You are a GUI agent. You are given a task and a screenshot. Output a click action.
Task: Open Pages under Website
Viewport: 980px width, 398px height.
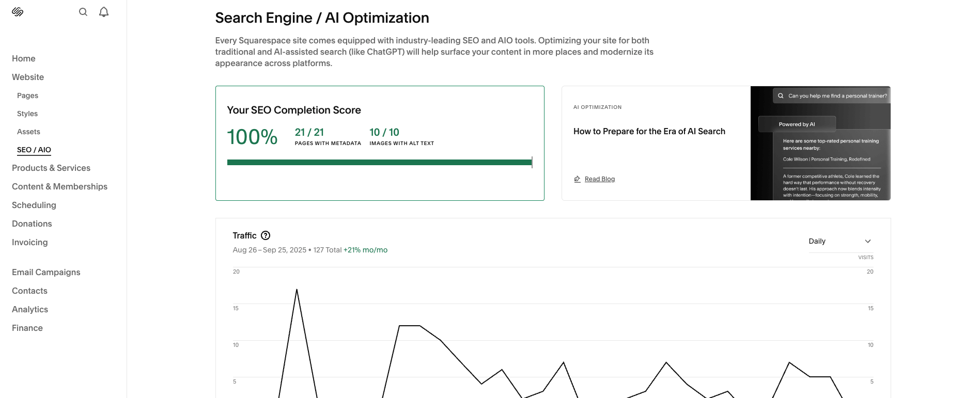pyautogui.click(x=27, y=95)
